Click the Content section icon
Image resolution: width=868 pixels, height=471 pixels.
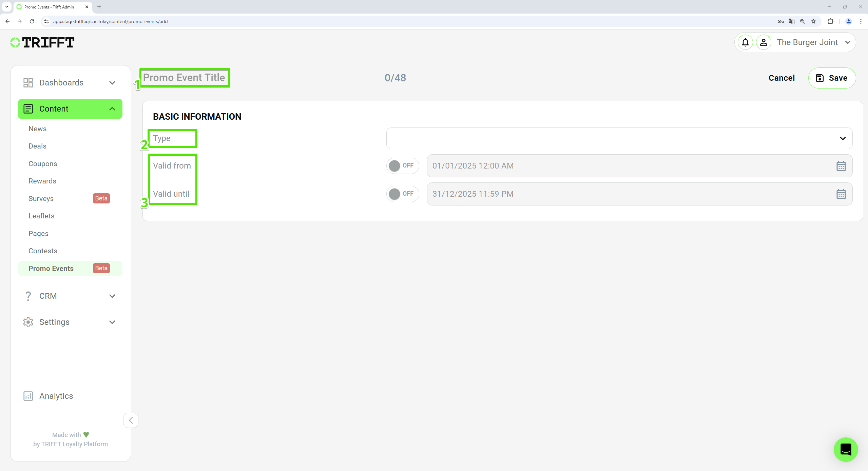[28, 109]
